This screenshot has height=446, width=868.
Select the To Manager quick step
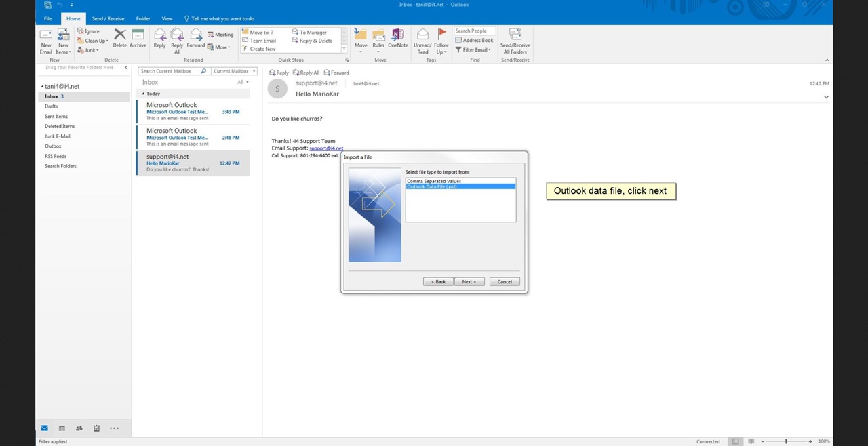pyautogui.click(x=309, y=32)
